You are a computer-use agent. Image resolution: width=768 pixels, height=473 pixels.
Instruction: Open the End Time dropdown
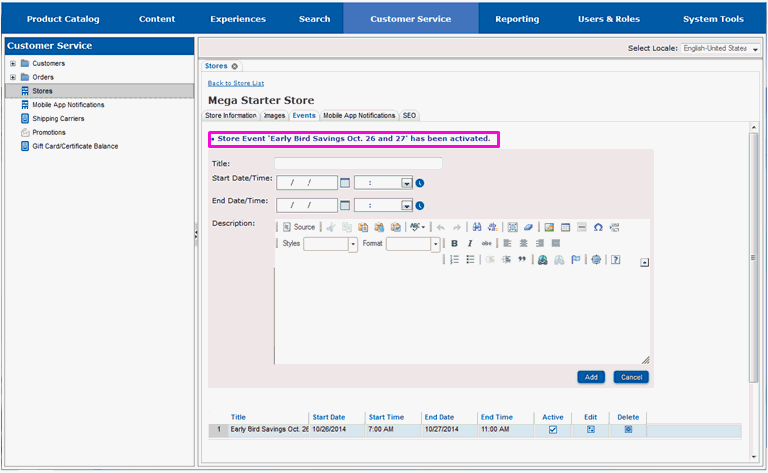point(407,206)
